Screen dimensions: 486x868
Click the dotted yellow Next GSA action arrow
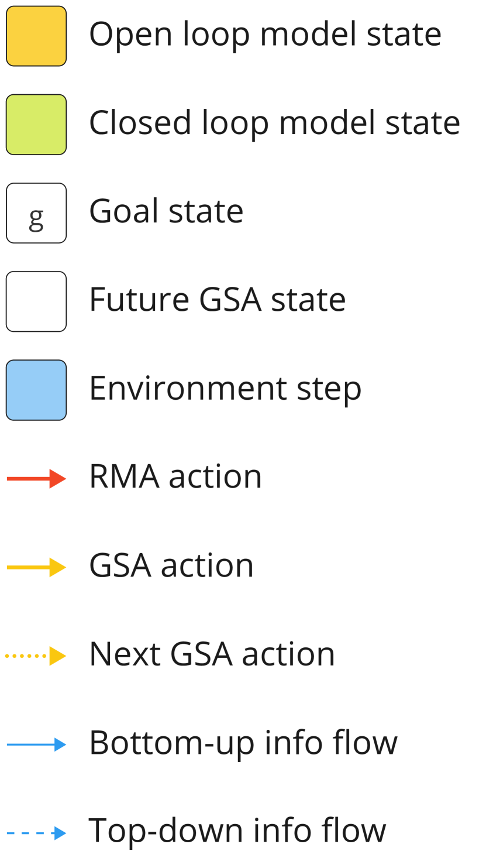[x=36, y=656]
